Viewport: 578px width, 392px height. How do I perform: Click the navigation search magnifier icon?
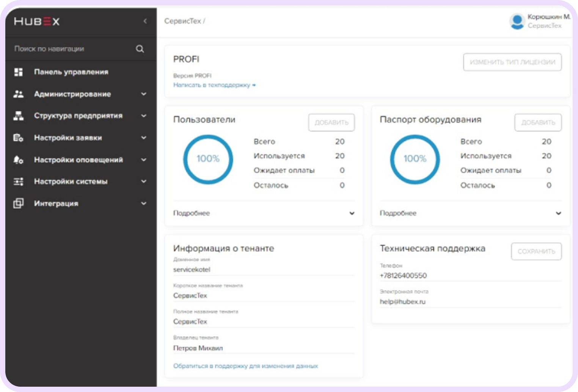click(140, 49)
